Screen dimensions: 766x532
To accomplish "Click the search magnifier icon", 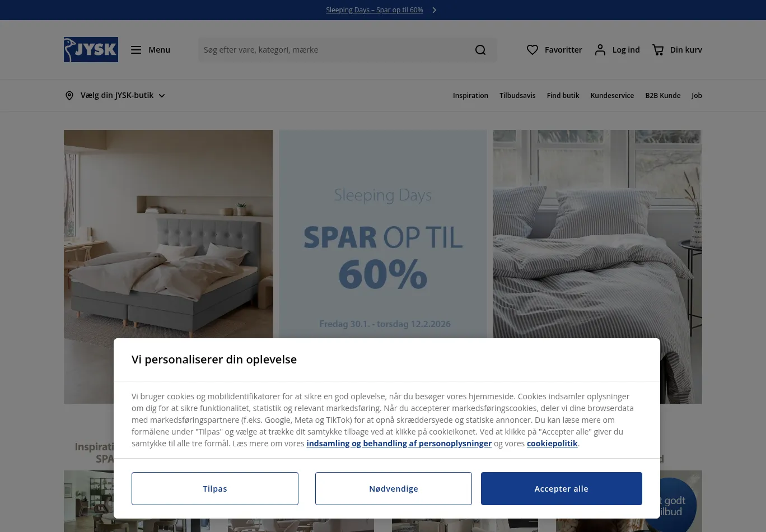I will point(480,50).
